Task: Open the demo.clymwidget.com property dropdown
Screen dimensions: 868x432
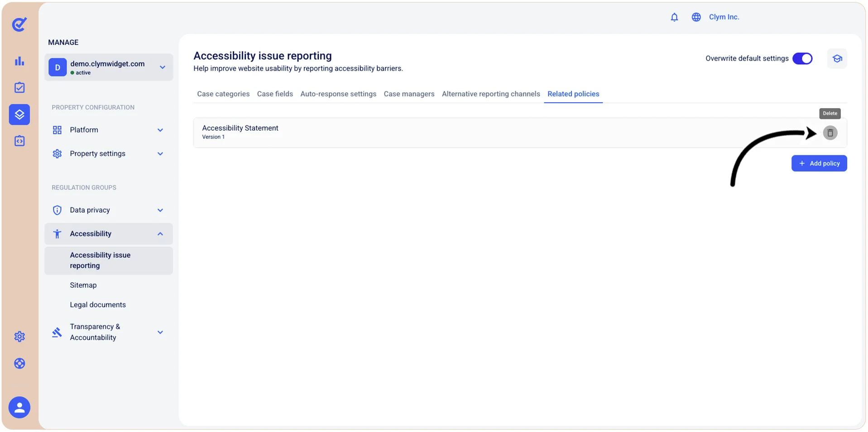Action: [x=109, y=67]
